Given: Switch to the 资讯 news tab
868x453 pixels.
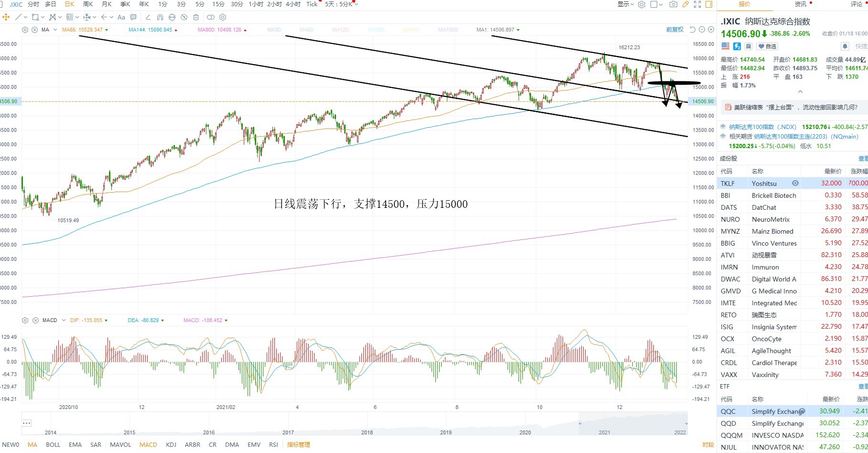Looking at the screenshot, I should pyautogui.click(x=800, y=4).
